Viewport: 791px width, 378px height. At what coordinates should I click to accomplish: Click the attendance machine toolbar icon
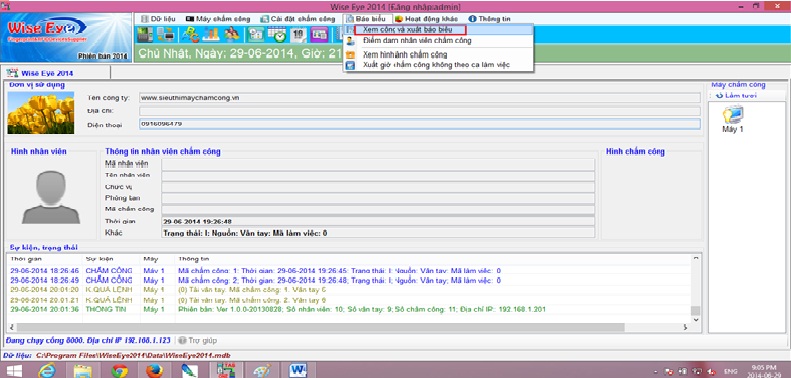pyautogui.click(x=145, y=34)
